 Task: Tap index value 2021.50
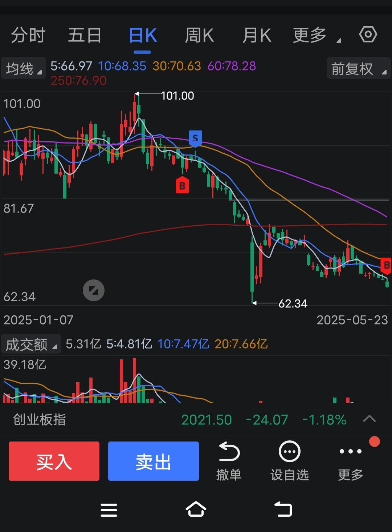[207, 420]
